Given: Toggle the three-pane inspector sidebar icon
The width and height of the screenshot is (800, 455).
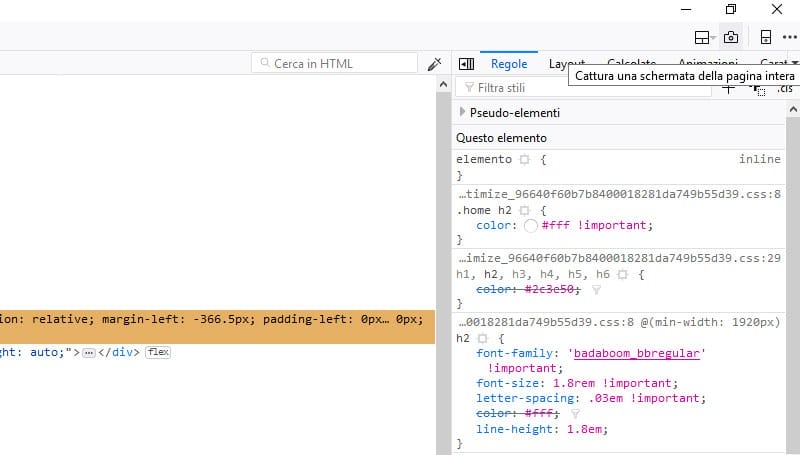Looking at the screenshot, I should (x=466, y=64).
